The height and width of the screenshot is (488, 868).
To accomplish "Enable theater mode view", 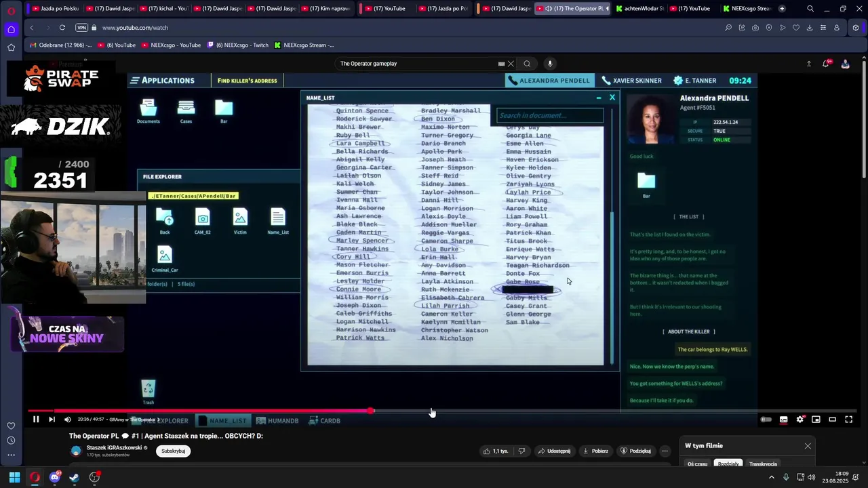I will pos(832,420).
